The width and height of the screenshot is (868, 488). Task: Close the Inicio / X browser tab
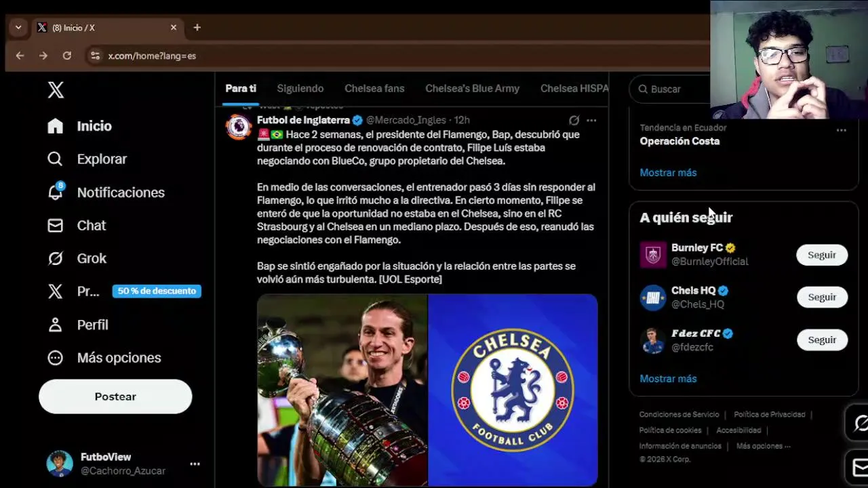click(174, 28)
